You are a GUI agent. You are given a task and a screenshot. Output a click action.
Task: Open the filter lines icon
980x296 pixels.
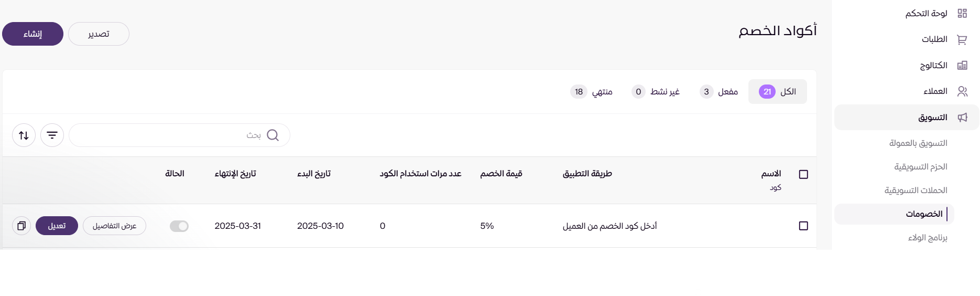(52, 135)
